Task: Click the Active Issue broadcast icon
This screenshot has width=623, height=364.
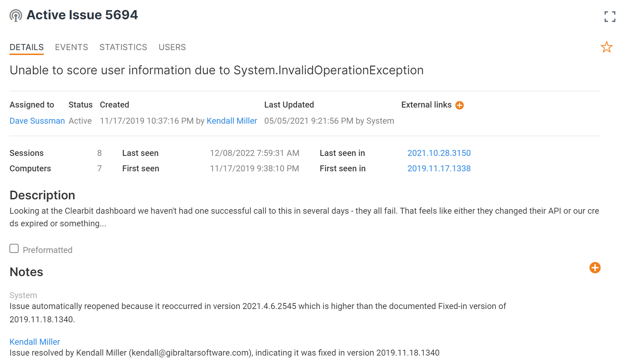Action: click(16, 15)
